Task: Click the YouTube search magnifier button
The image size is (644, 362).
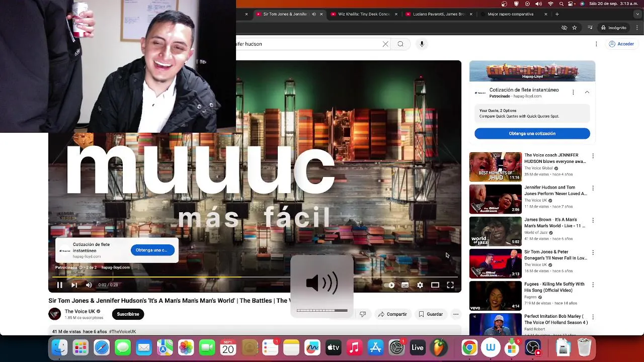Action: coord(400,44)
